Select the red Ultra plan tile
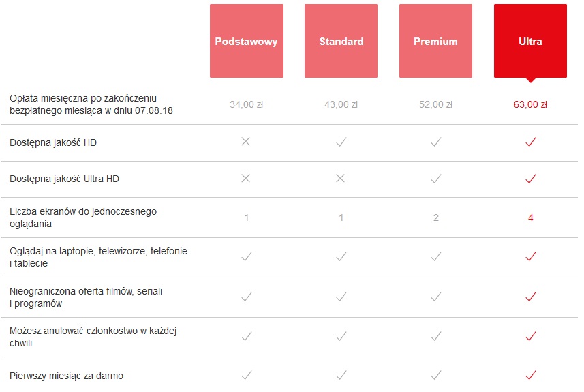Image resolution: width=584 pixels, height=392 pixels. click(x=530, y=41)
